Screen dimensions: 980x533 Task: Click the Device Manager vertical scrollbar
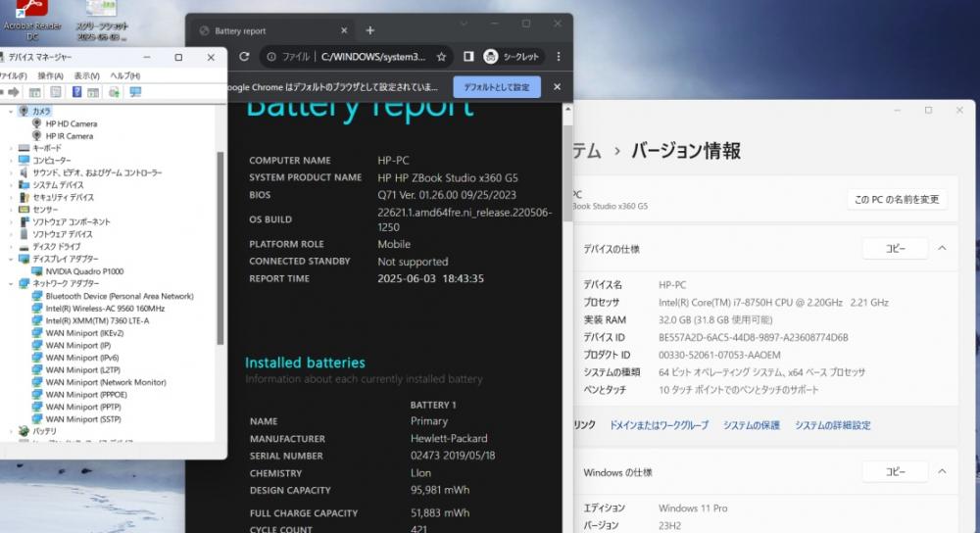(220, 248)
